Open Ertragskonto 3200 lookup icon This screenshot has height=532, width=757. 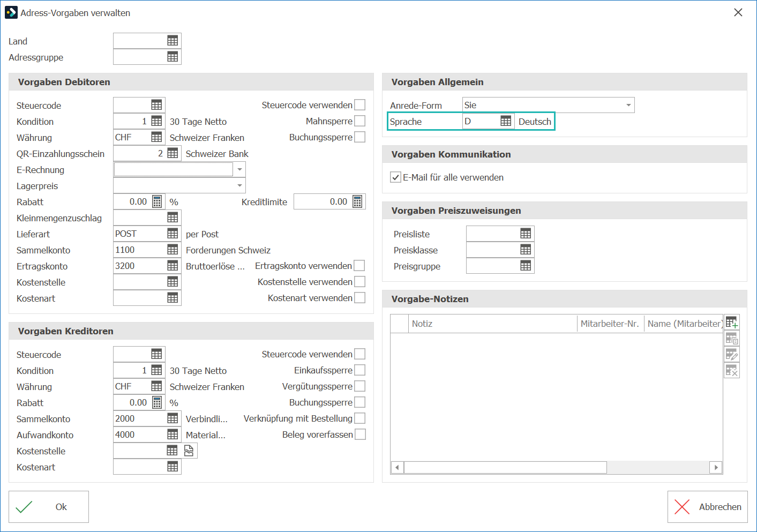pyautogui.click(x=173, y=266)
